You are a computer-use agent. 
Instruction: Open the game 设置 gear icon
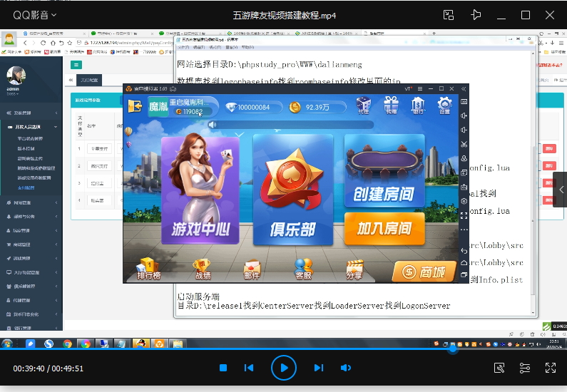pyautogui.click(x=444, y=105)
